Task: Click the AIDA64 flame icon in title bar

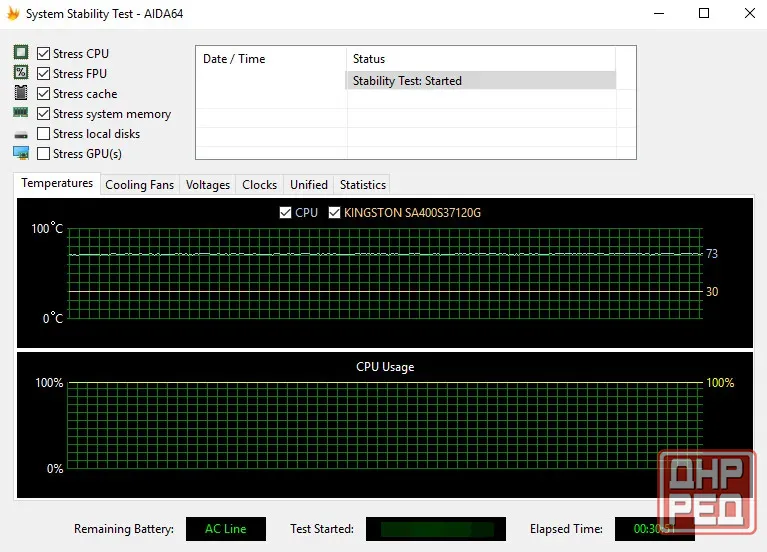Action: click(13, 13)
